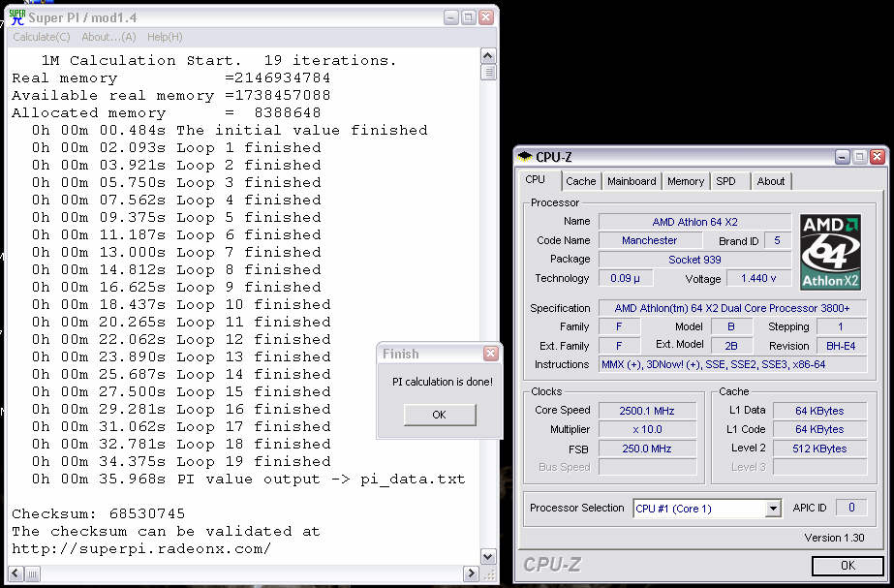Click the Super PI horizontal scroll right arrow
This screenshot has width=894, height=588.
471,573
